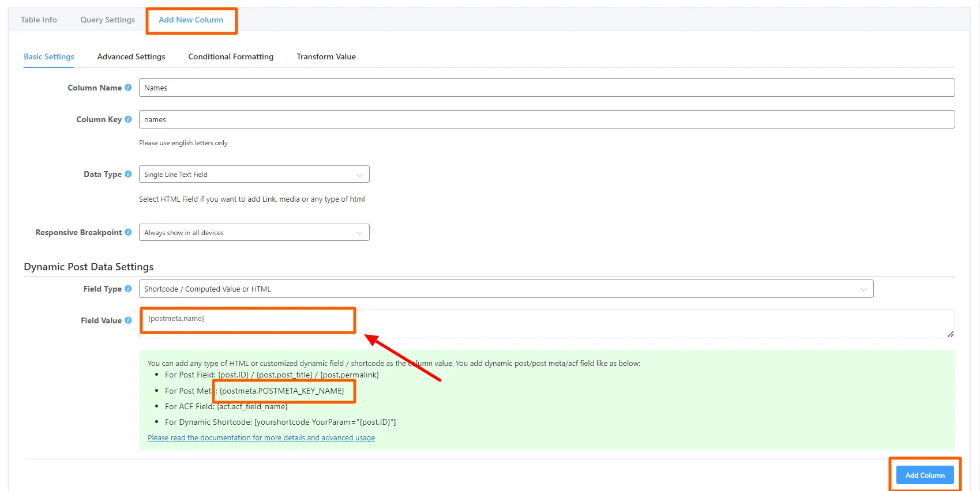This screenshot has height=491, width=980.
Task: Click the Data Type info icon
Action: tap(128, 174)
